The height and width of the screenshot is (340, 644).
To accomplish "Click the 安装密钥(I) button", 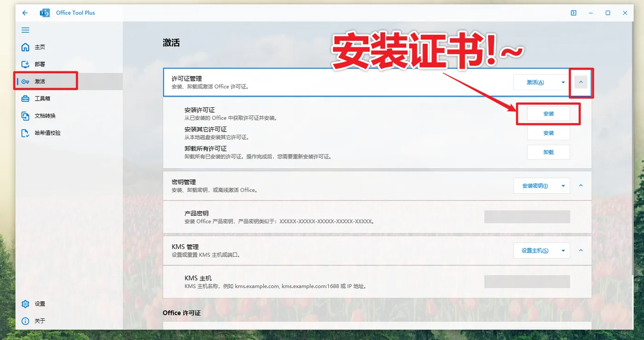I will (x=535, y=186).
